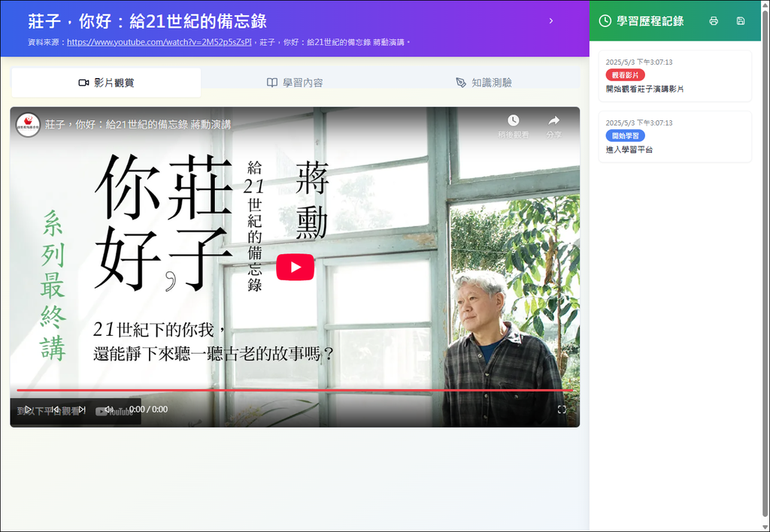The image size is (770, 532).
Task: Print the learning history record
Action: coord(714,20)
